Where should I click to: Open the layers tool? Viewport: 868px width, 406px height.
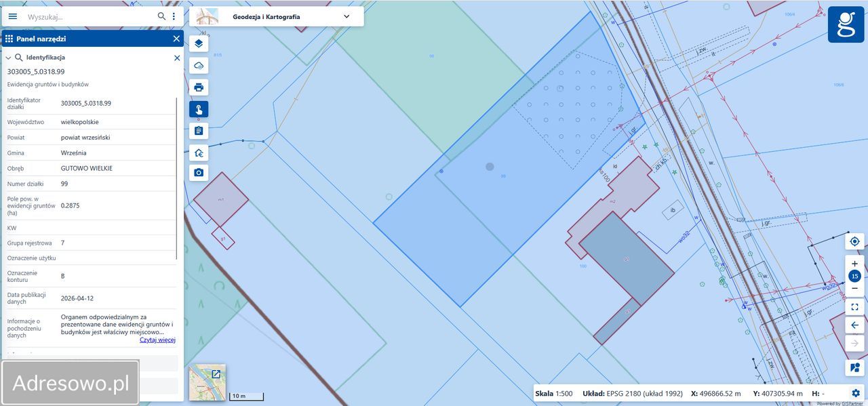(x=199, y=44)
